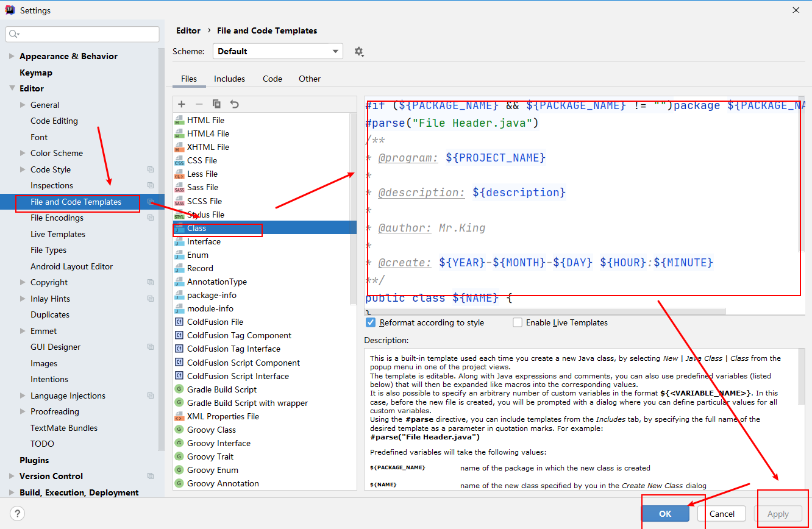Click the XML Properties File template icon
This screenshot has height=529, width=812.
[179, 416]
